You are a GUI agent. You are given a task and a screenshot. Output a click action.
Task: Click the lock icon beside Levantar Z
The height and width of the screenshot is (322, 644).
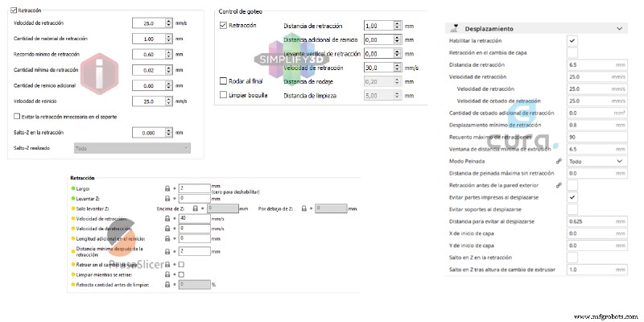pyautogui.click(x=167, y=198)
